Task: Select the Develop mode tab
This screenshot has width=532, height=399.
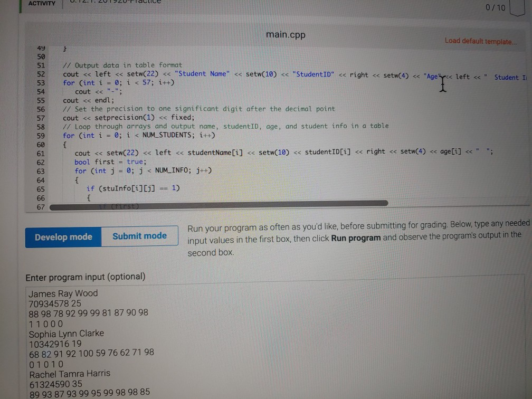Action: pos(63,236)
